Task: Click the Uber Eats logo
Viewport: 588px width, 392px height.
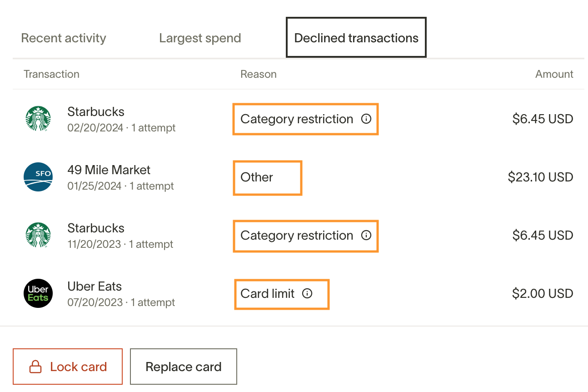Action: point(38,293)
